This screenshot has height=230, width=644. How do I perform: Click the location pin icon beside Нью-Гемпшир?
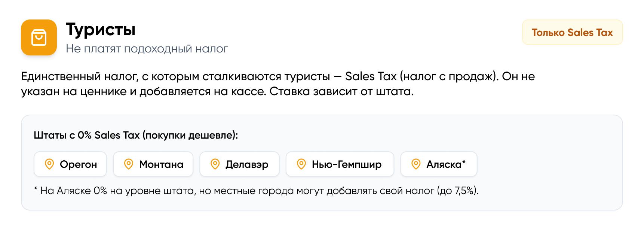(301, 164)
